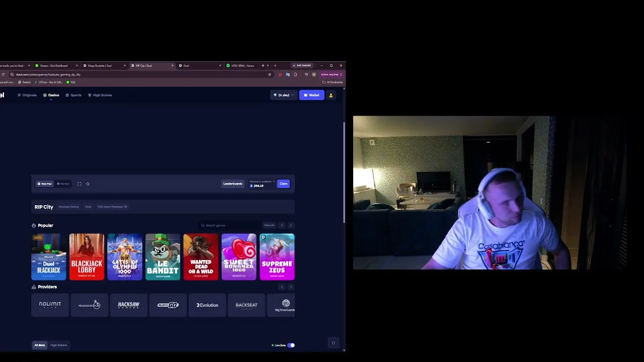The image size is (644, 362).
Task: Open Gates of Olympus 1000
Action: click(125, 257)
